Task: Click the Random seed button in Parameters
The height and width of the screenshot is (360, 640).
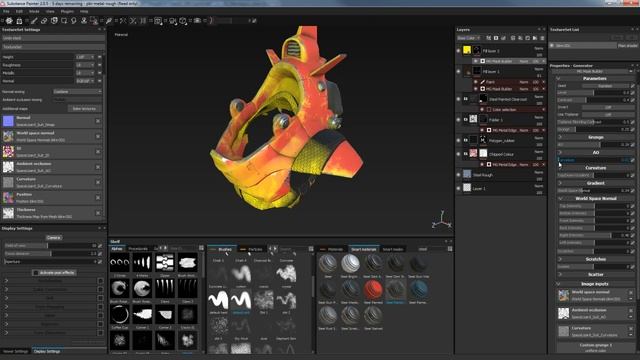Action: 605,86
